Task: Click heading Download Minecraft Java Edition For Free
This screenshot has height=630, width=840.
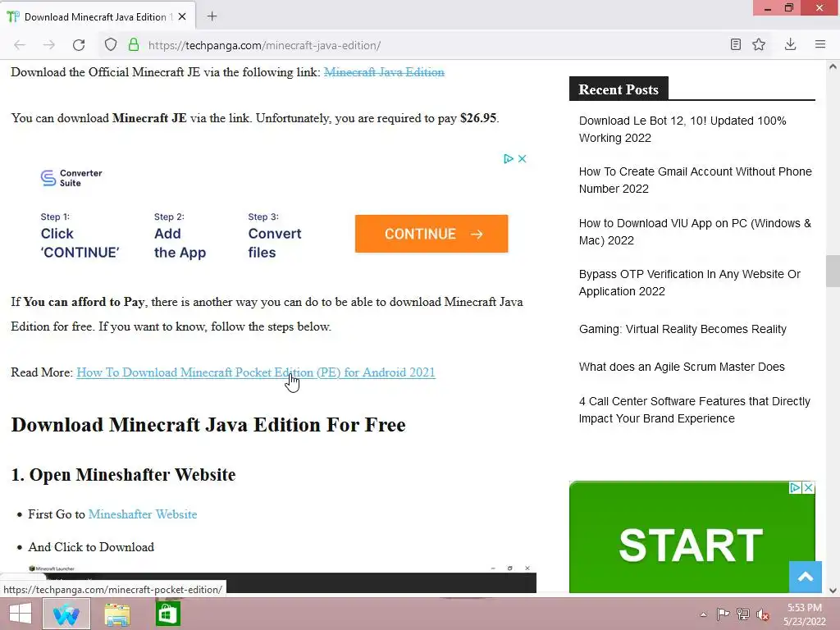Action: (208, 425)
